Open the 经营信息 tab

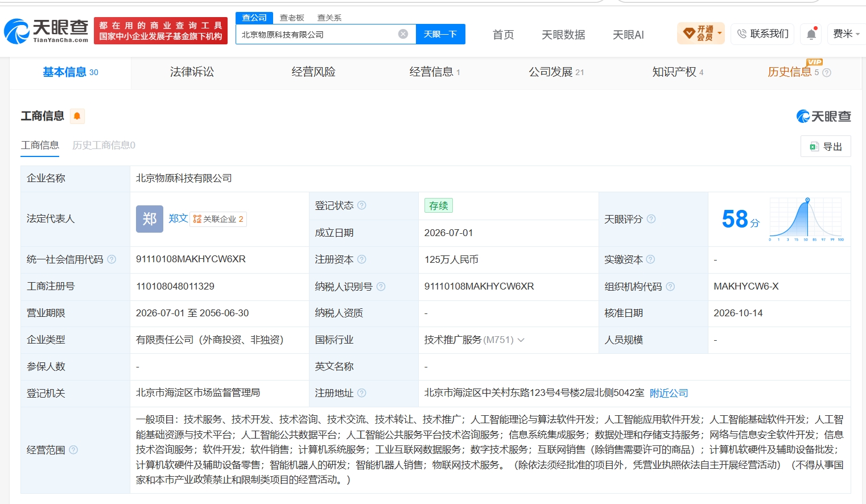tap(435, 72)
